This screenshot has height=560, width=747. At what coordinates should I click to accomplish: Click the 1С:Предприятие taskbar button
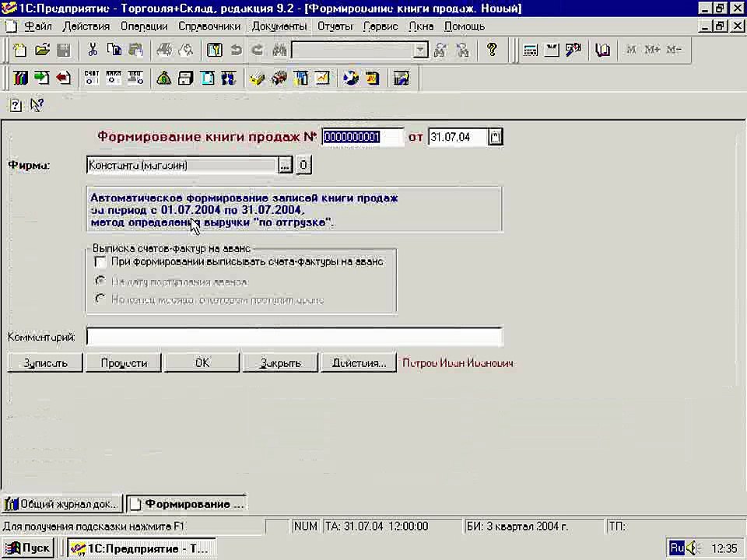pyautogui.click(x=142, y=548)
